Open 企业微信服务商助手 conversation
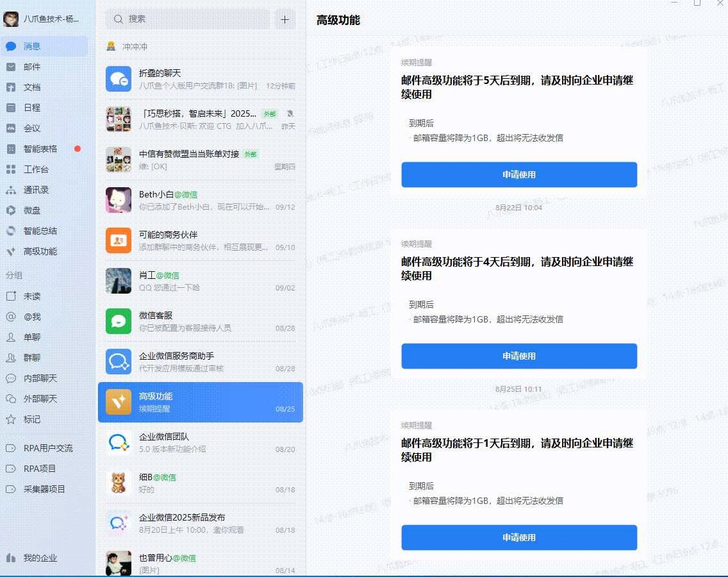728x577 pixels. pos(201,362)
